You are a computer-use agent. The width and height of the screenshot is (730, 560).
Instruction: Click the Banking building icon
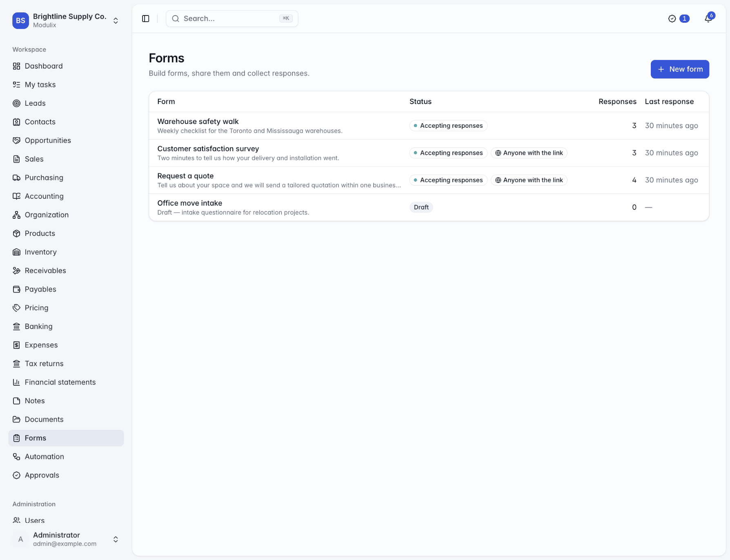(x=16, y=326)
